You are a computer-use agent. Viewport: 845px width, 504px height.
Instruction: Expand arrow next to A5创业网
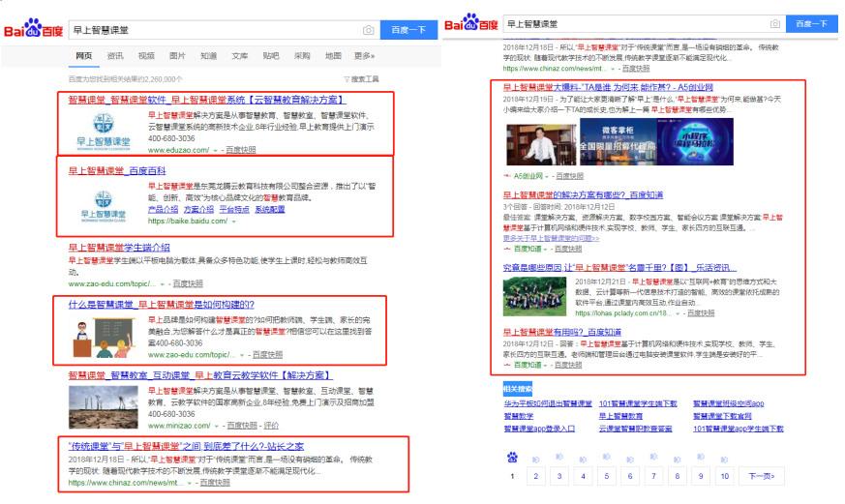[x=548, y=176]
